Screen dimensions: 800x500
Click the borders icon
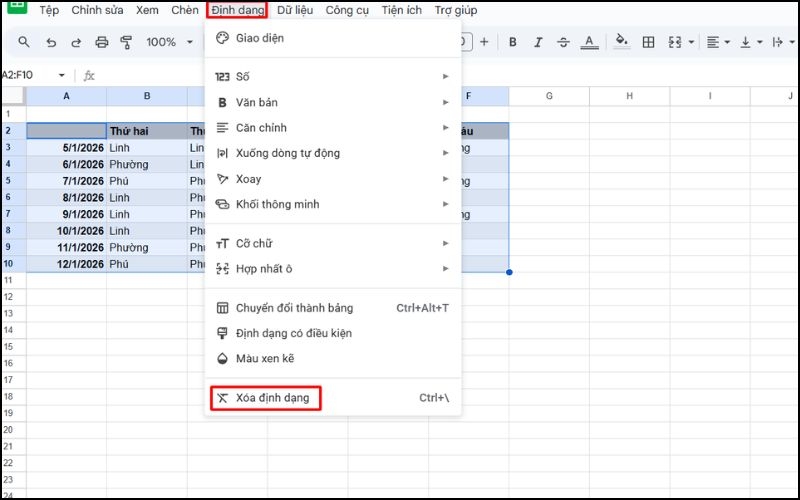tap(648, 42)
